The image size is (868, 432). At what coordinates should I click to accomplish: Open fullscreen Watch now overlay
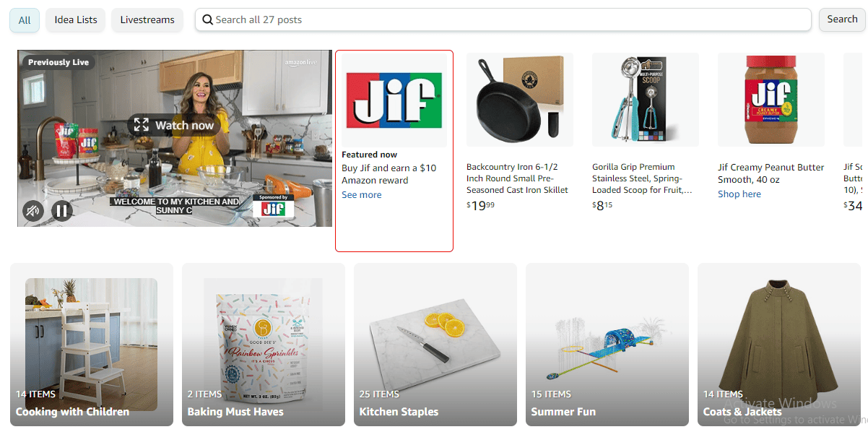[x=174, y=125]
